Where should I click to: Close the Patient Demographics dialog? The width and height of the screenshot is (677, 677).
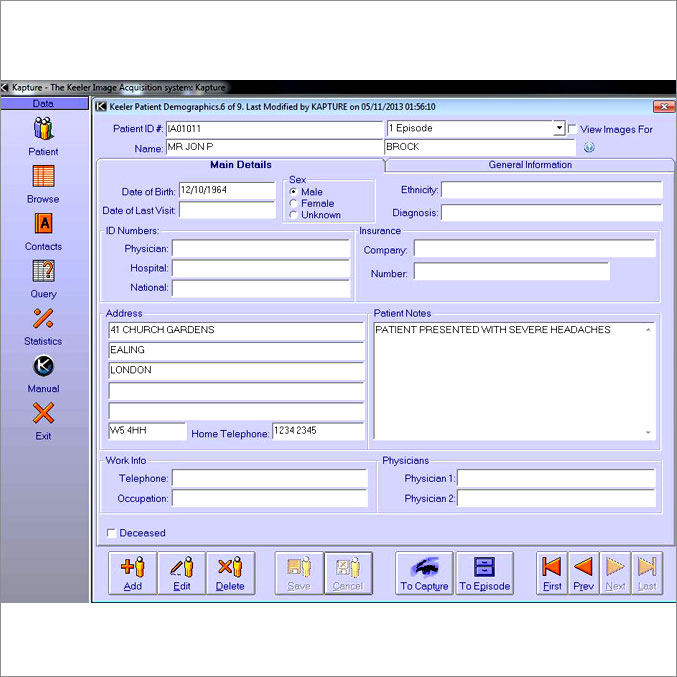(664, 106)
